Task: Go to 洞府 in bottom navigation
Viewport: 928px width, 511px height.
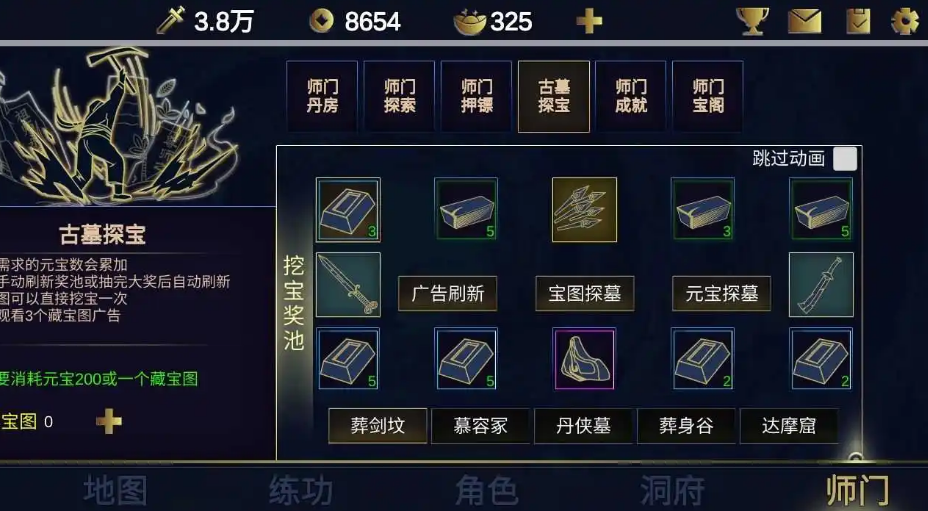Action: pos(672,490)
